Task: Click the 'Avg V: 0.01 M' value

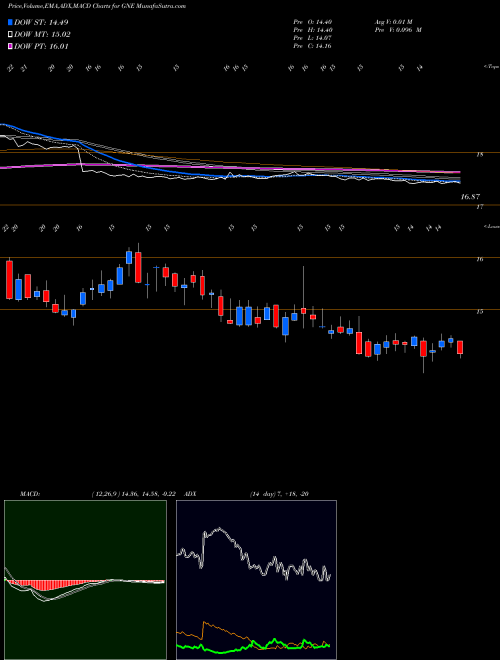Action: pyautogui.click(x=396, y=22)
